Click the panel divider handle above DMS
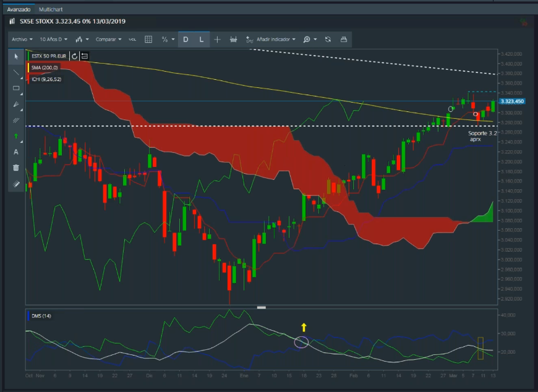 point(262,307)
